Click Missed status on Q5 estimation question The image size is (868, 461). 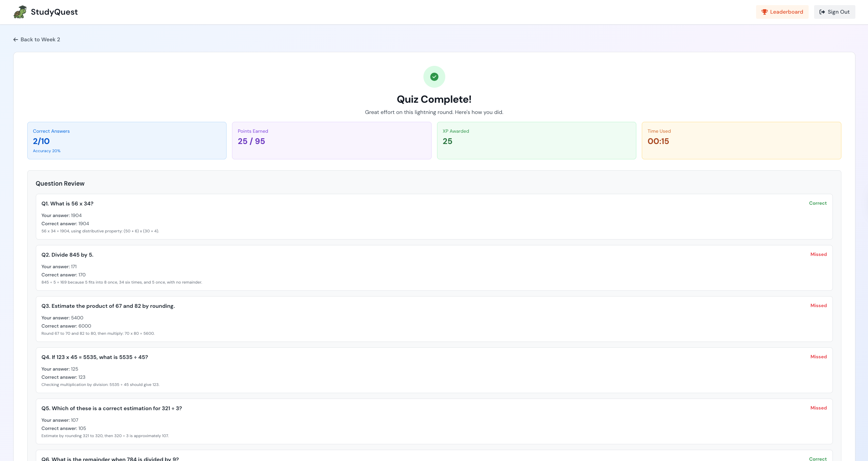tap(818, 408)
